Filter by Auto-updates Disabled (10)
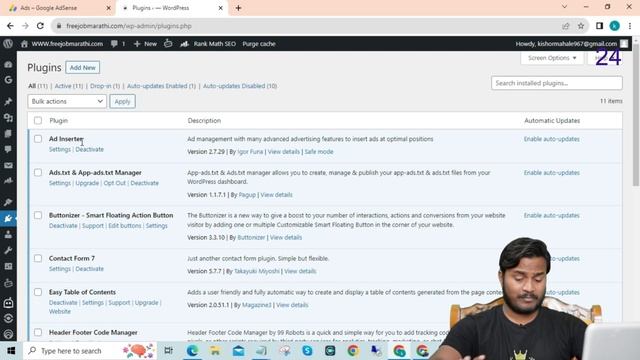The image size is (640, 360). click(x=240, y=86)
